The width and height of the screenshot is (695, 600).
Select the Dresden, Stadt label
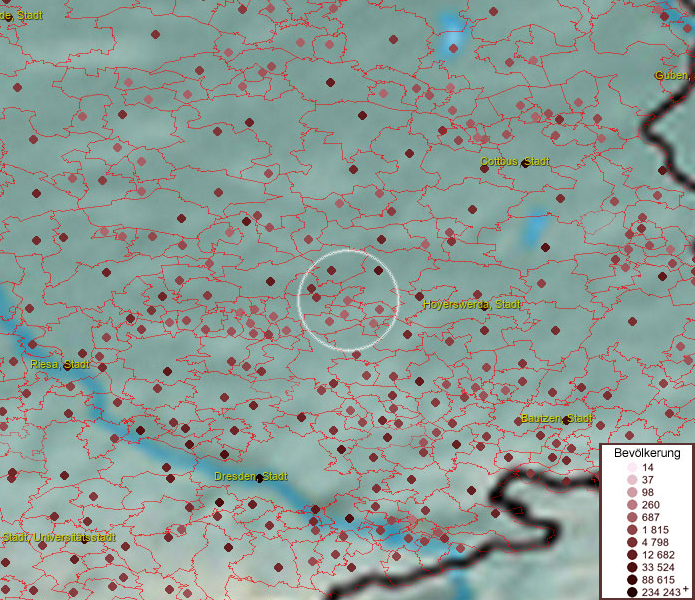pos(251,476)
